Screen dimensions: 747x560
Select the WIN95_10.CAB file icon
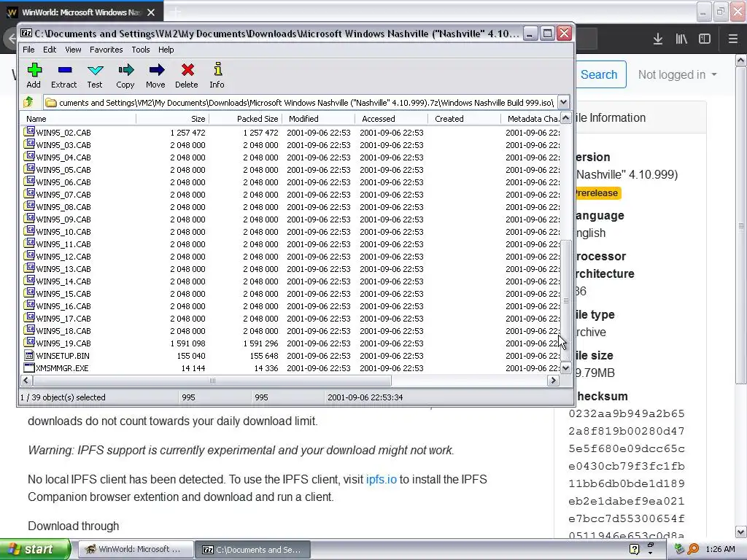coord(29,231)
